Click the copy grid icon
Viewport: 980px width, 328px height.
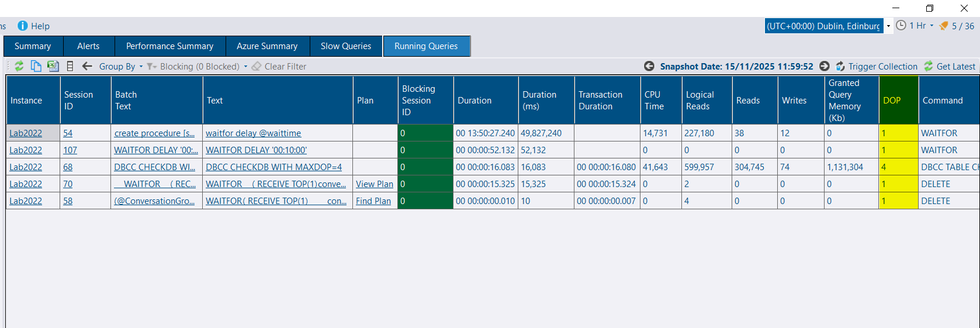coord(36,66)
